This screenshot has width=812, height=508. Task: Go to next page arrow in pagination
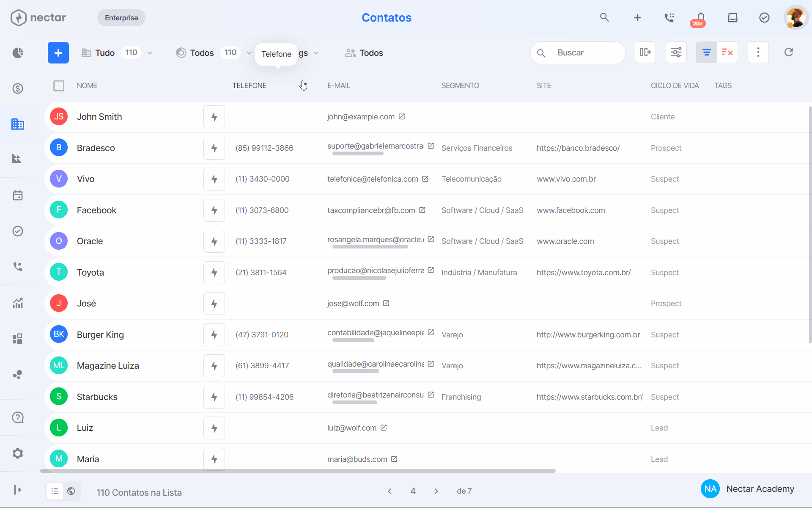[x=436, y=491]
